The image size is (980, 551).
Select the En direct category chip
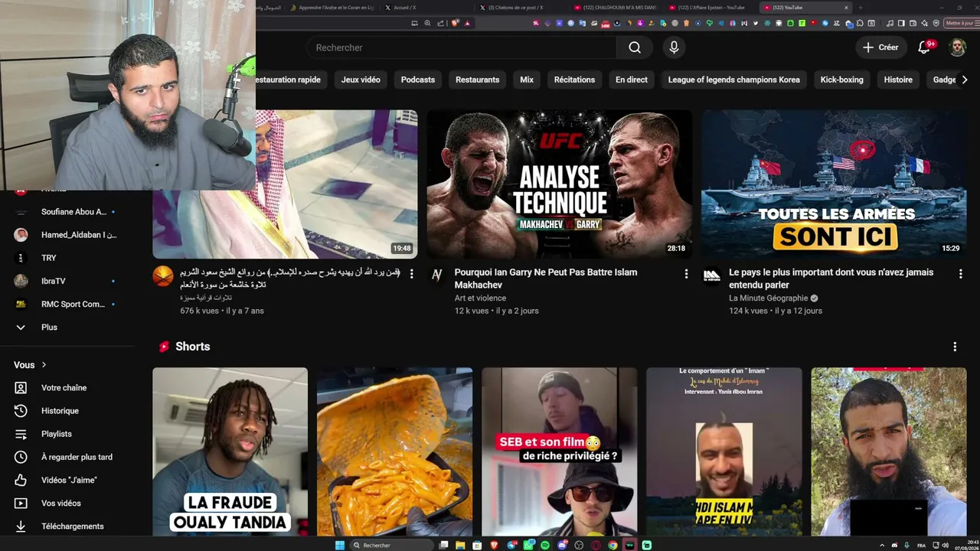(x=632, y=80)
